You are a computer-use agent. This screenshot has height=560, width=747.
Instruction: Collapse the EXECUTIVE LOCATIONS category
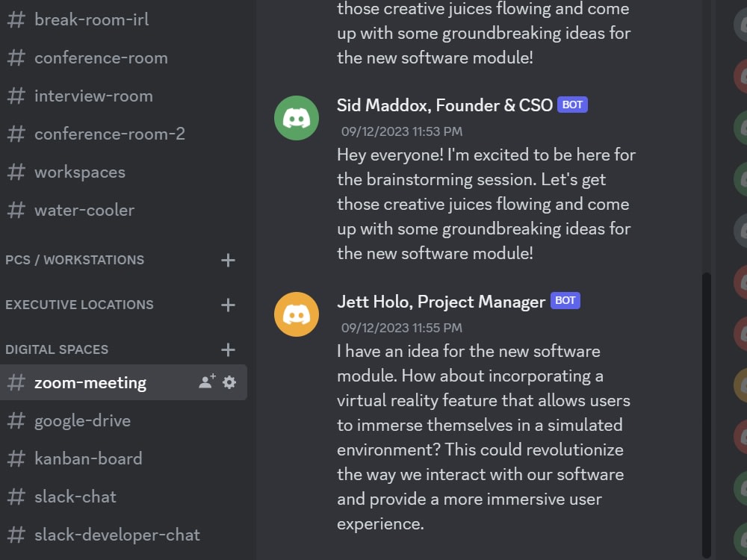79,305
